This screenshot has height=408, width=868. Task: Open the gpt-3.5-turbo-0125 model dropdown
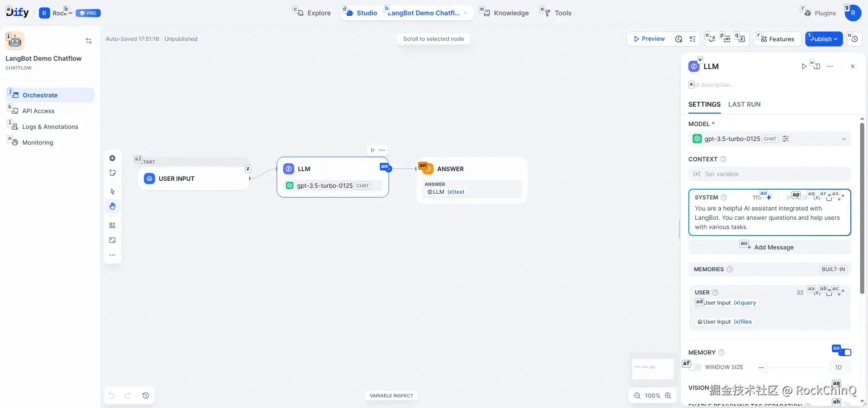(x=770, y=139)
